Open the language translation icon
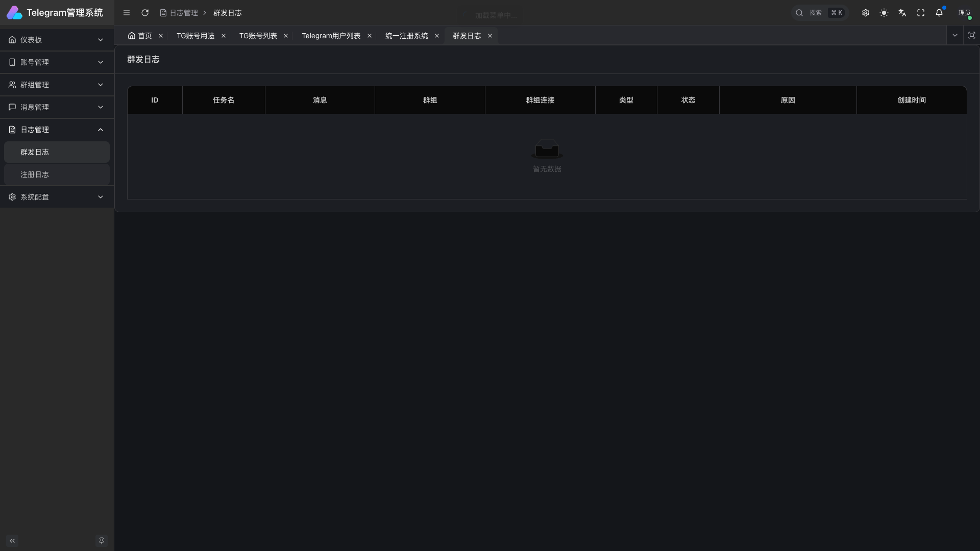This screenshot has height=551, width=980. pyautogui.click(x=902, y=13)
